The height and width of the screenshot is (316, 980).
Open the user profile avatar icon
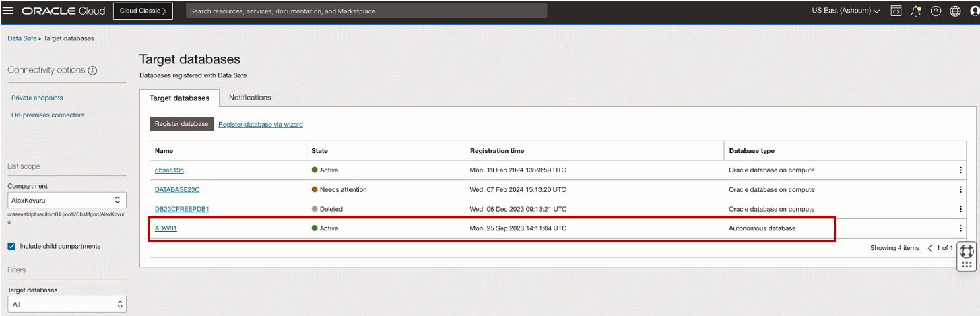tap(975, 11)
